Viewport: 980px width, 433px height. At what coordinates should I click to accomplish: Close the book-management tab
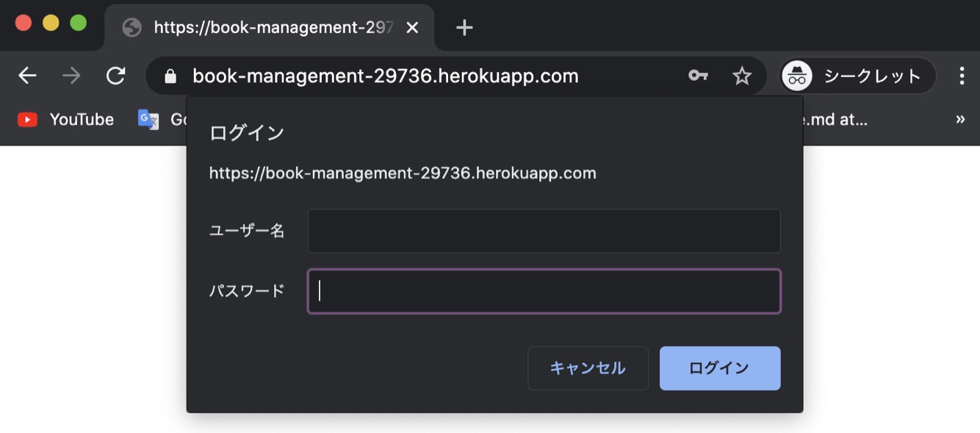tap(412, 28)
